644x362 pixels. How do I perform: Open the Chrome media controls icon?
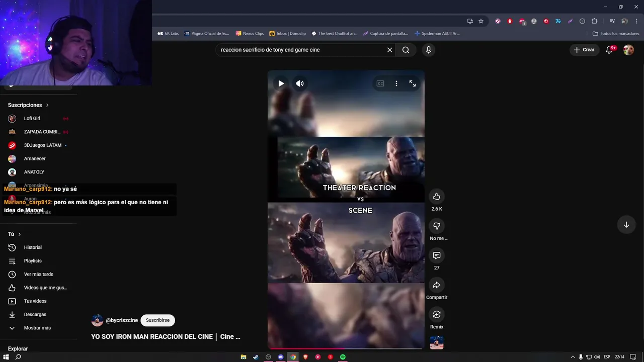(x=612, y=21)
